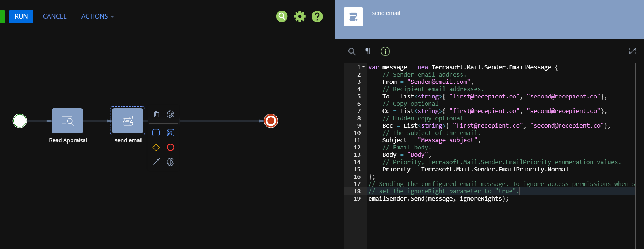Select the green start event circle
This screenshot has height=249, width=644.
point(20,121)
